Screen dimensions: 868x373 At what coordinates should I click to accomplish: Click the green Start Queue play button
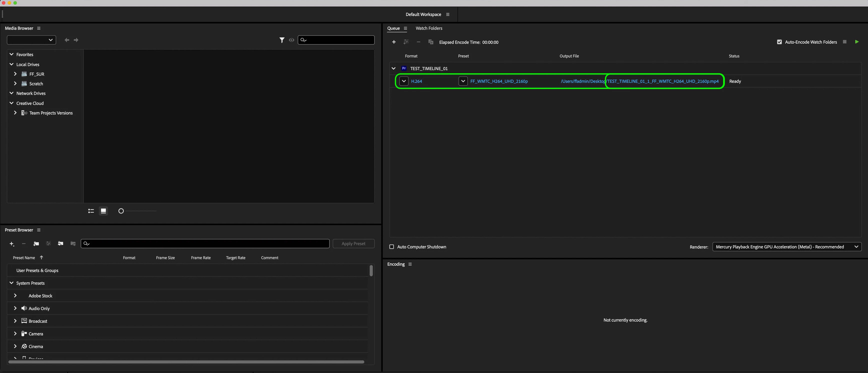[x=856, y=42]
